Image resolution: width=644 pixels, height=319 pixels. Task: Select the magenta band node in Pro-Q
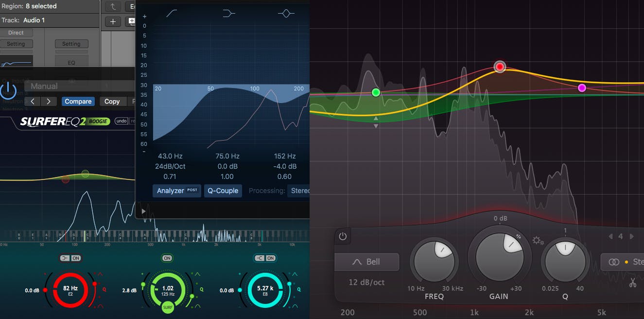[x=582, y=88]
